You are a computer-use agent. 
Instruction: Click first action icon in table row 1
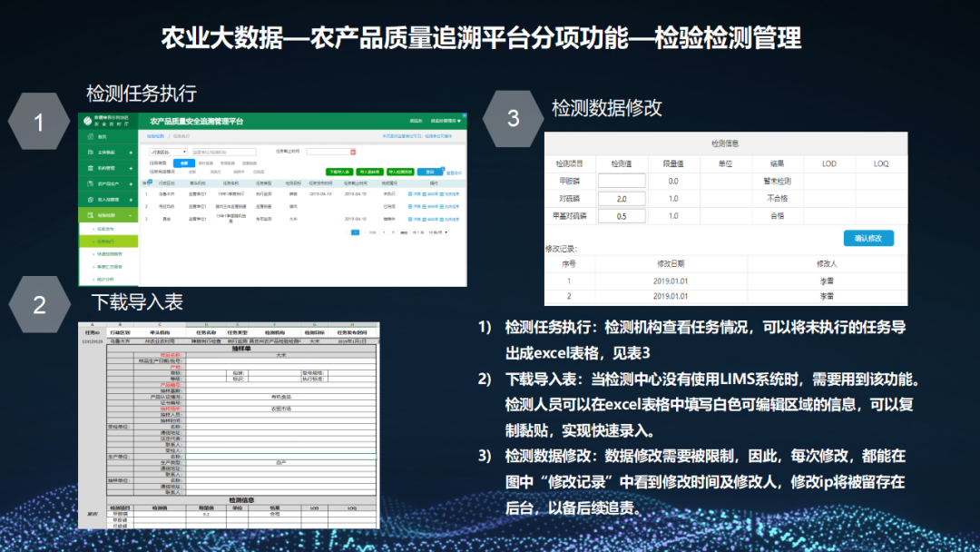pos(410,194)
